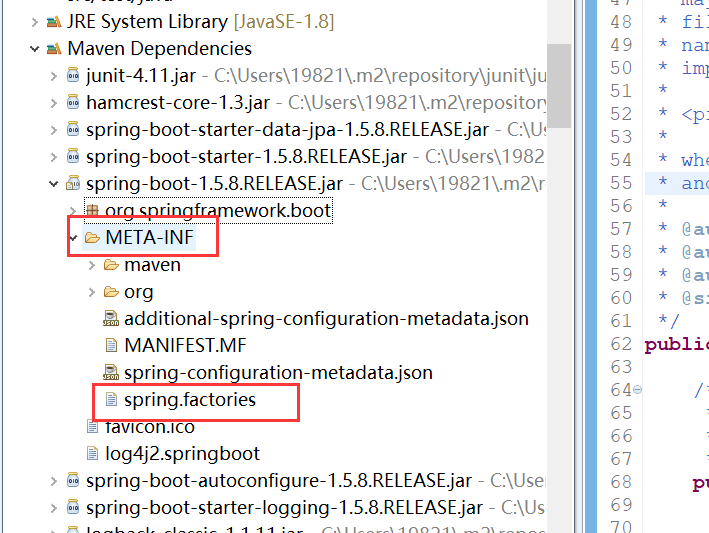
Task: Open the MANIFEST.MF file
Action: (x=185, y=345)
